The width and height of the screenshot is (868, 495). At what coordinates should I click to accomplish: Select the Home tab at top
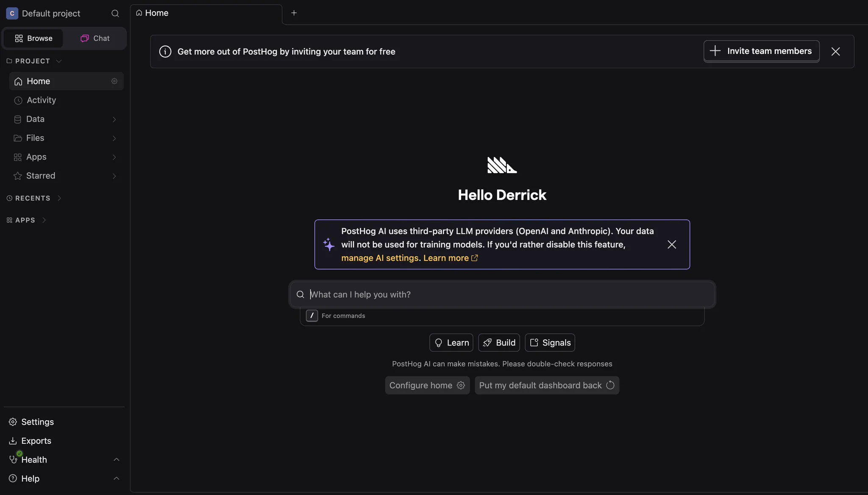click(x=206, y=13)
